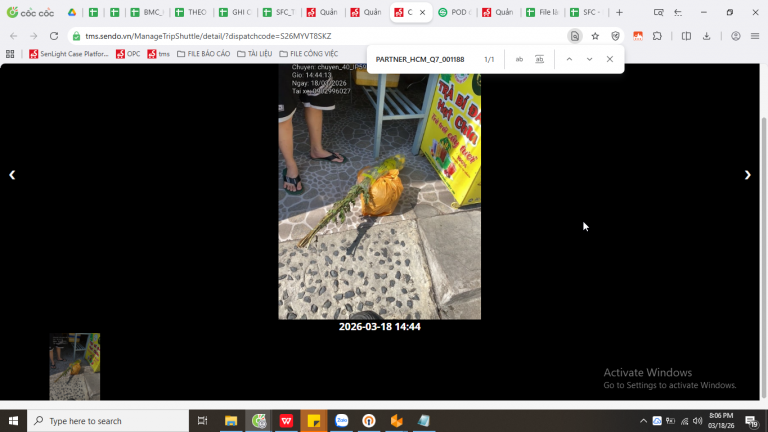Viewport: 768px width, 432px height.
Task: Open Zalo from taskbar
Action: point(341,421)
